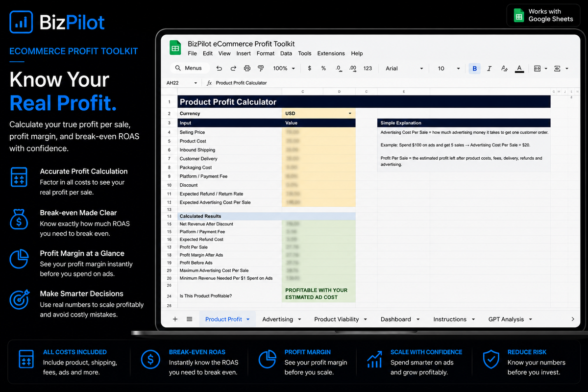Viewport: 588px width, 392px height.
Task: Open the text color picker (underlined A)
Action: coord(519,69)
